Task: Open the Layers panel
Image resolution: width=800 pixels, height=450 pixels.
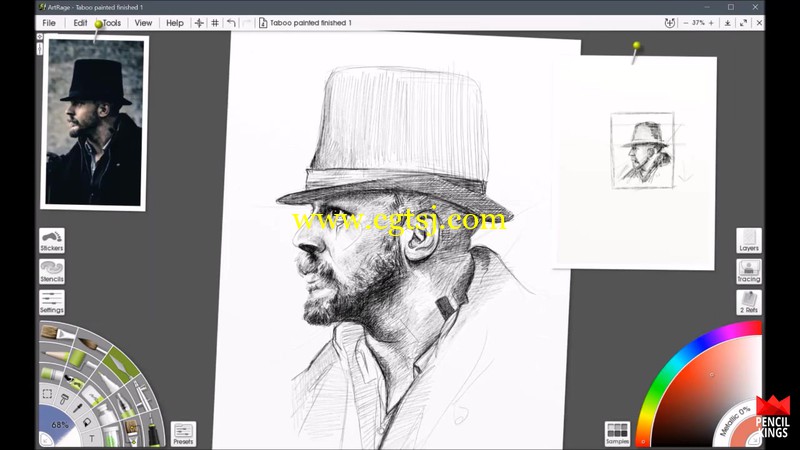Action: pos(748,241)
